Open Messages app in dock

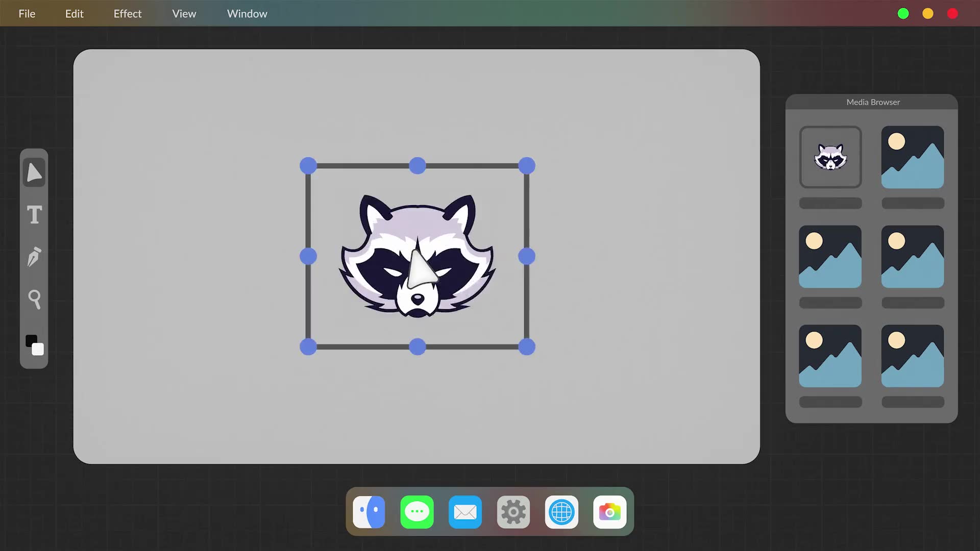pos(418,513)
